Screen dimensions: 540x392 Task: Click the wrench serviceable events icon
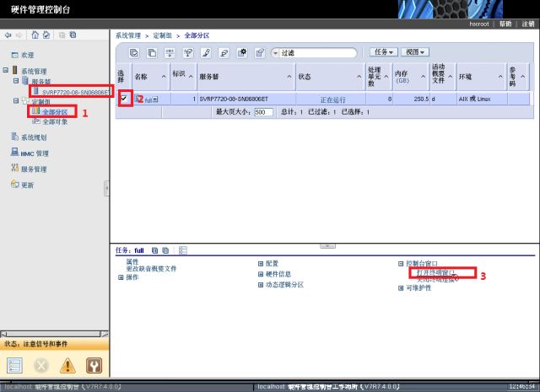94,366
